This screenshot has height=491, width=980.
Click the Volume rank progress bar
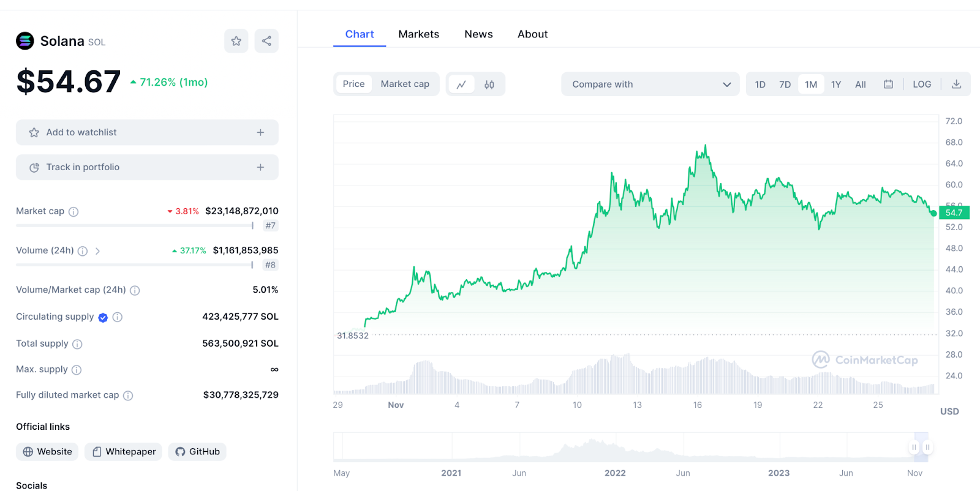(x=135, y=264)
